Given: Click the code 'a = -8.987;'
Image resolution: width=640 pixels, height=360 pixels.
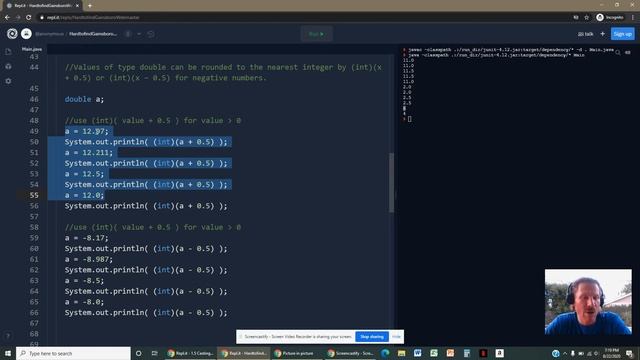Looking at the screenshot, I should [89, 259].
